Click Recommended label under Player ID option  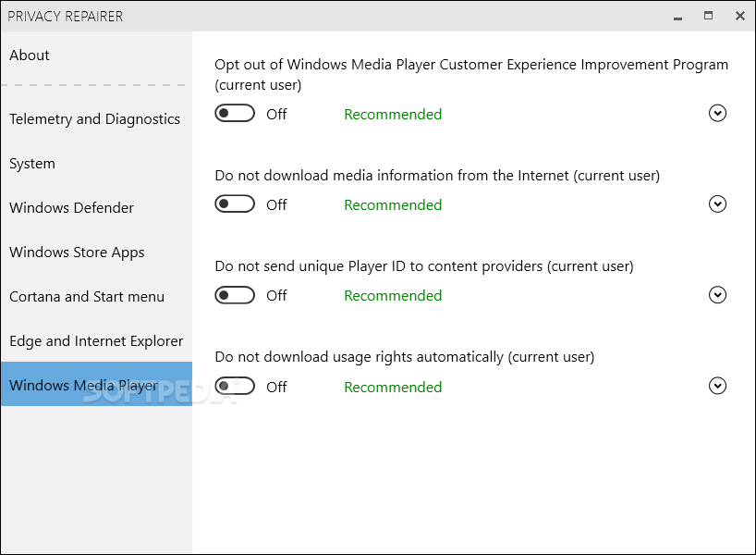coord(393,296)
